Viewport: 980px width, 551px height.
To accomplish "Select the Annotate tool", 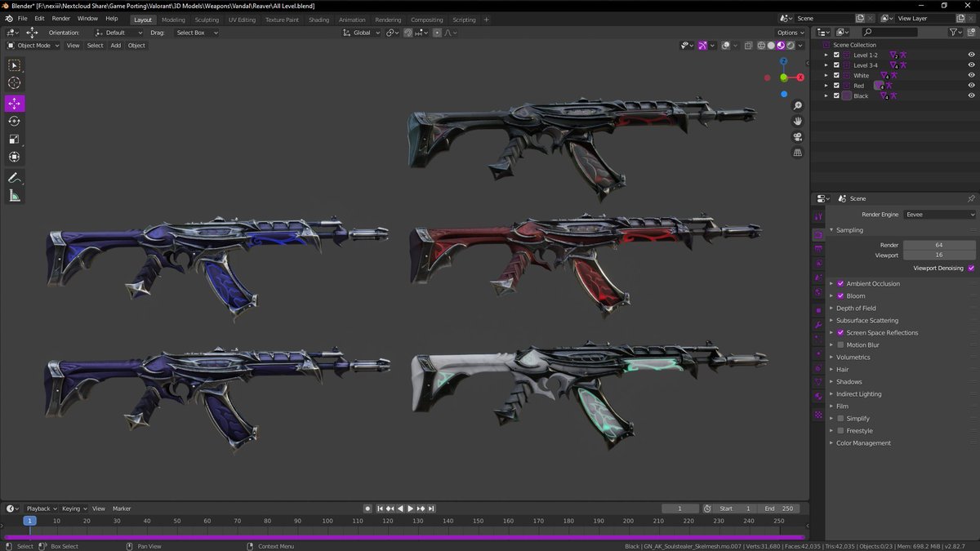I will click(15, 177).
